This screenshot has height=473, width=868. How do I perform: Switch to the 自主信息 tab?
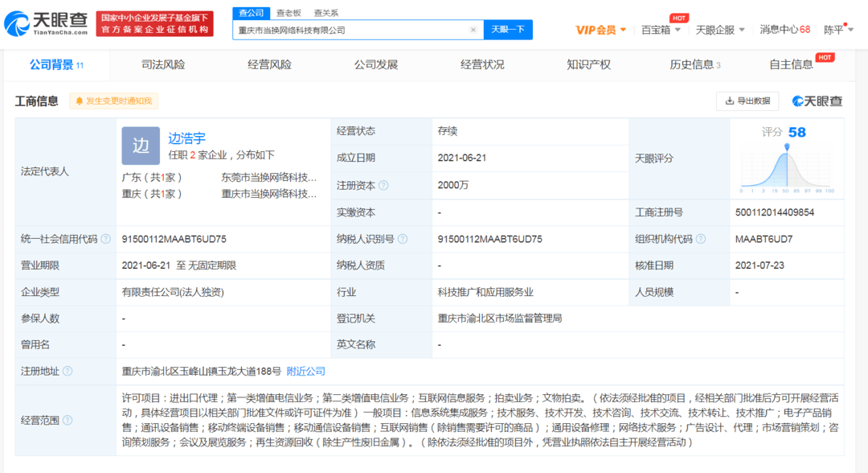tap(792, 65)
